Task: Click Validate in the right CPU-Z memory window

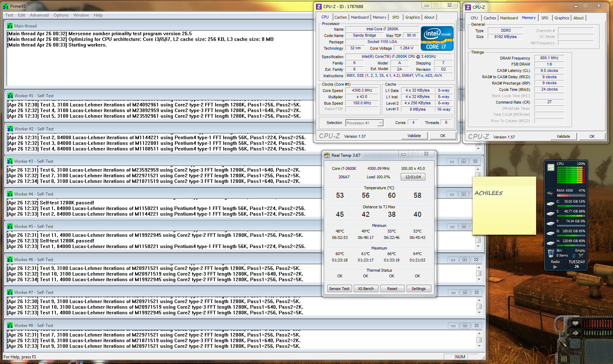Action: tap(563, 136)
